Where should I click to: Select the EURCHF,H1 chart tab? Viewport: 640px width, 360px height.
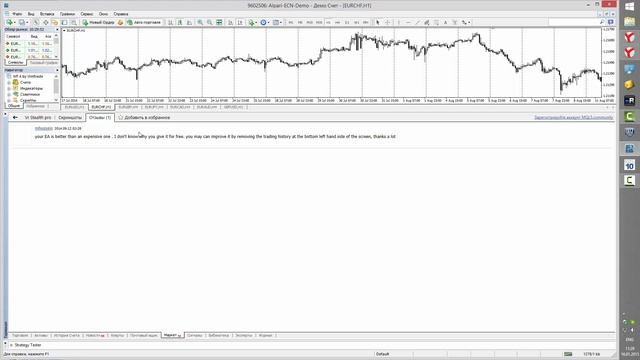(x=101, y=107)
